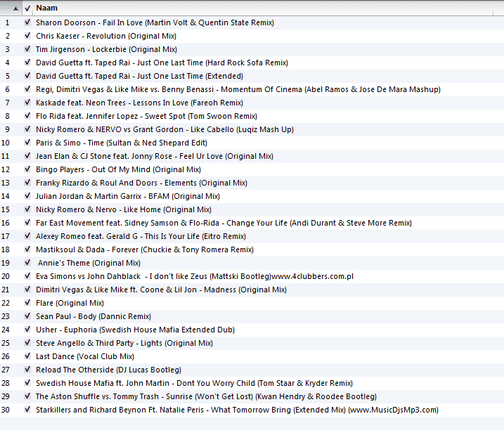The image size is (504, 435).
Task: Uncheck Usher - Euphoria track checkbox
Action: [x=27, y=330]
